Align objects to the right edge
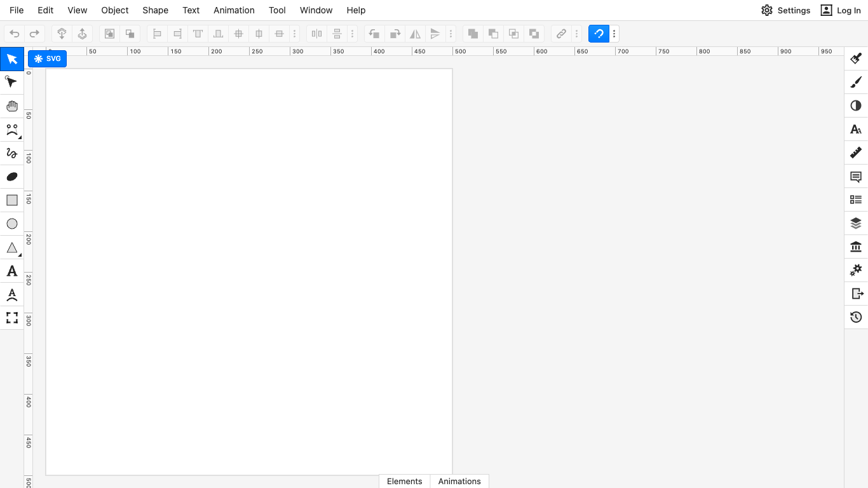 pyautogui.click(x=177, y=34)
